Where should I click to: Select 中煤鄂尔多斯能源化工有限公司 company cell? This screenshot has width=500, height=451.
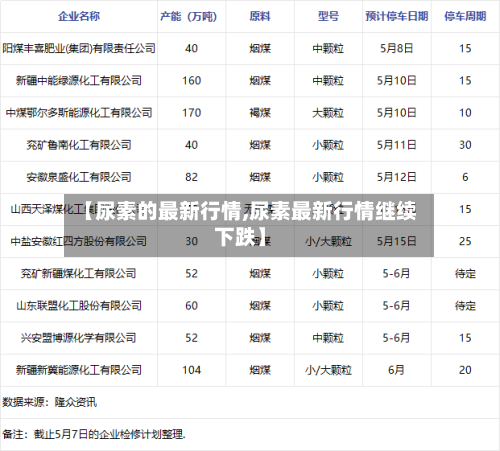[79, 113]
